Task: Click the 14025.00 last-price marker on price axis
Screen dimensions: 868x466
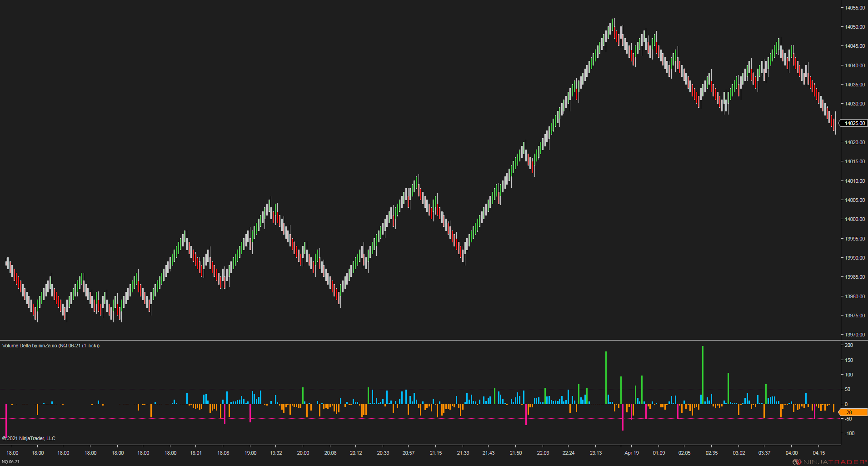Action: point(854,123)
